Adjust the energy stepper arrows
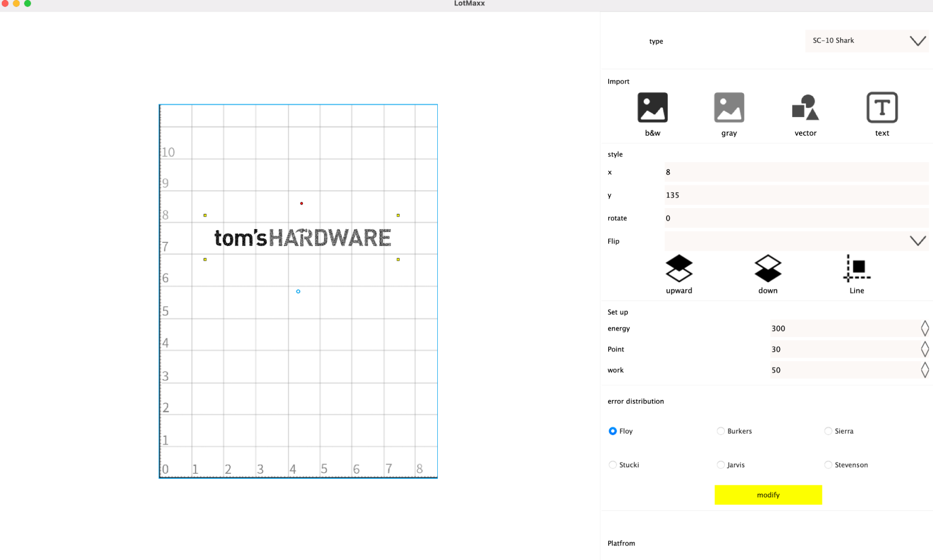This screenshot has height=560, width=933. (x=925, y=329)
